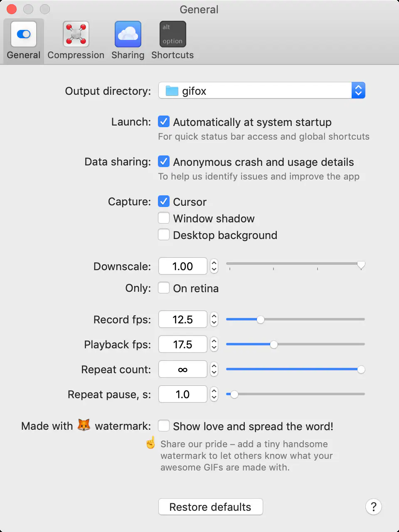
Task: Enable the Made with watermark checkbox
Action: (164, 426)
